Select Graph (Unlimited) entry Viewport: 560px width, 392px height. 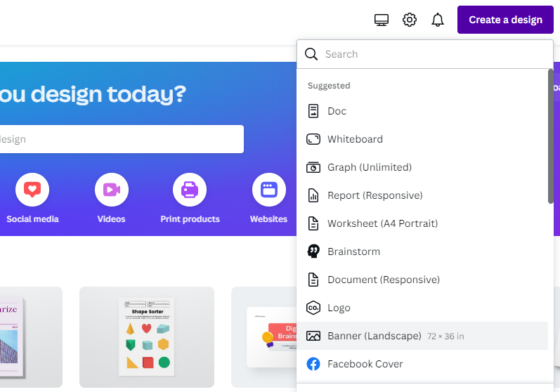[422, 167]
